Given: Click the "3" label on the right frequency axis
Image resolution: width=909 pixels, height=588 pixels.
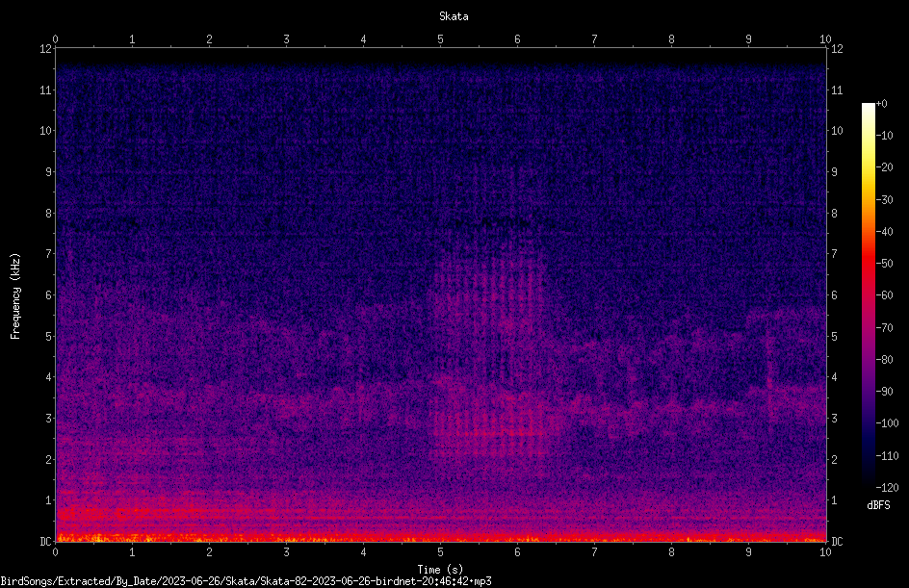Looking at the screenshot, I should (x=834, y=419).
